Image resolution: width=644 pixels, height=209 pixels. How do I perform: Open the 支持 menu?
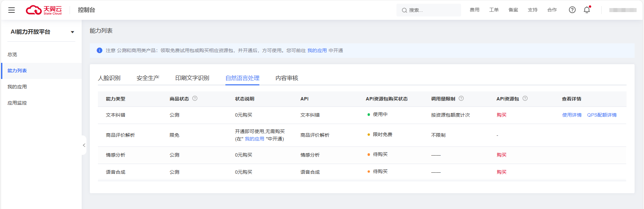tap(533, 10)
